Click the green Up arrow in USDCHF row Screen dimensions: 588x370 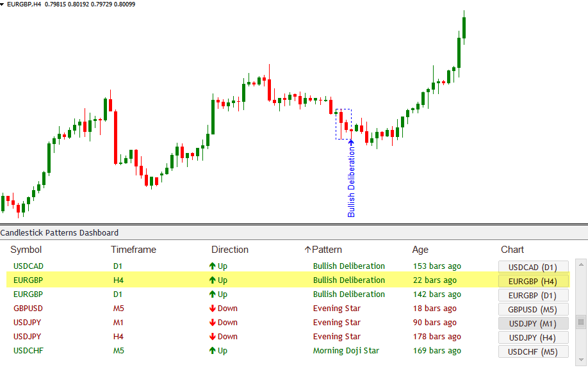(213, 351)
